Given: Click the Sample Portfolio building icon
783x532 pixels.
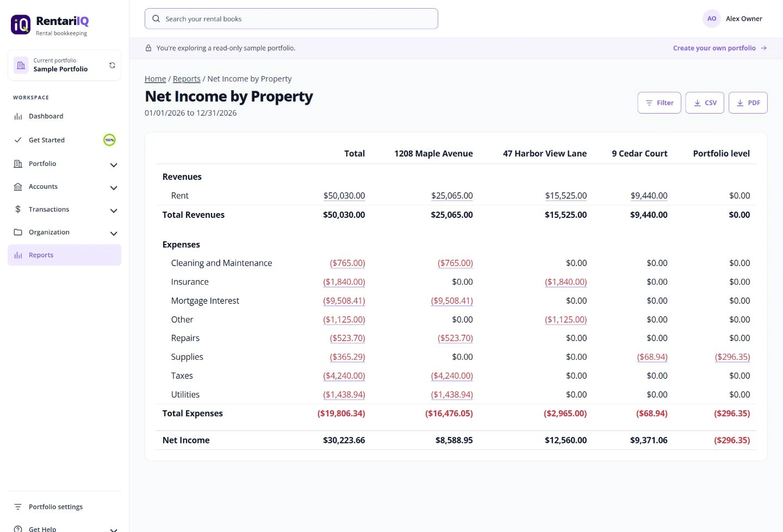Looking at the screenshot, I should coord(21,65).
